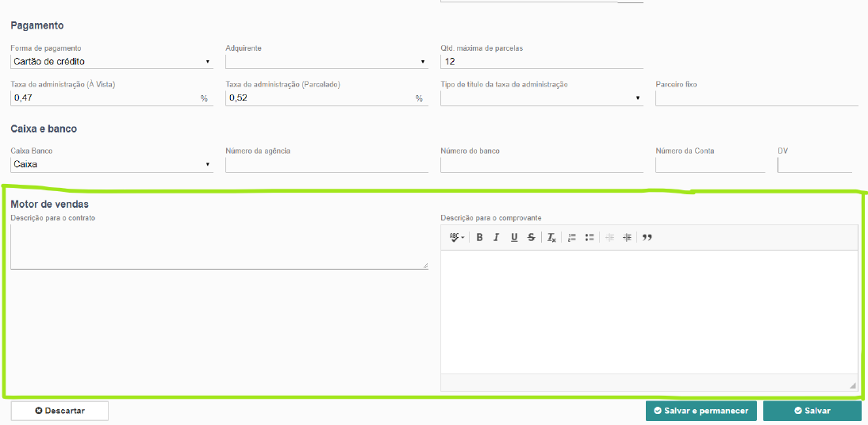The width and height of the screenshot is (868, 425).
Task: Click the remove formatting icon
Action: (551, 237)
